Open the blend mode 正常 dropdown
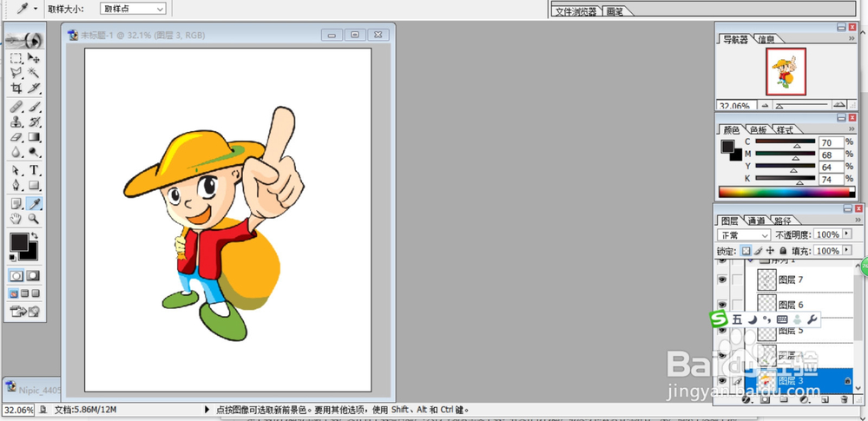Image resolution: width=868 pixels, height=421 pixels. (x=744, y=234)
